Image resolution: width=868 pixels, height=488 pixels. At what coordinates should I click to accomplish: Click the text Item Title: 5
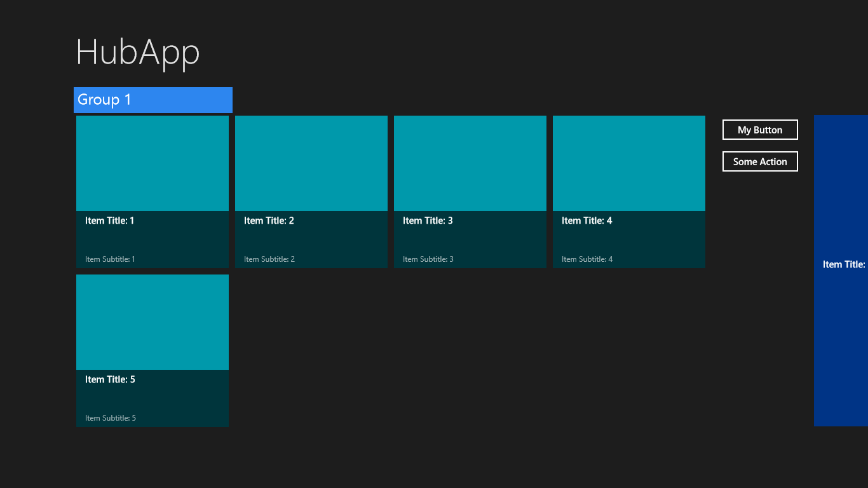tap(110, 379)
